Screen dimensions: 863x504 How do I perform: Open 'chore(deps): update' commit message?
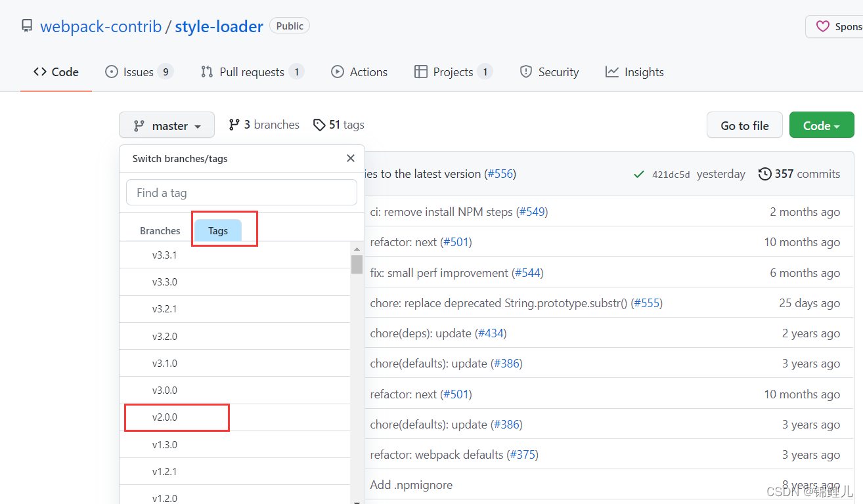click(x=421, y=333)
